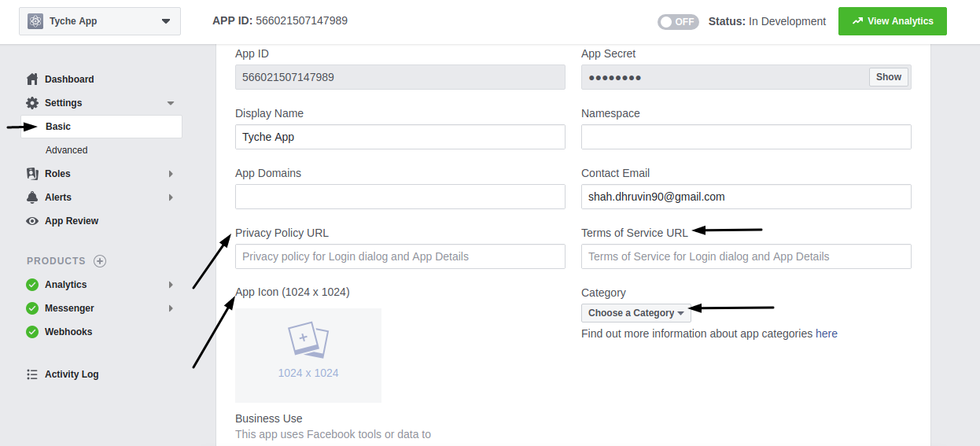Click the Contact Email field
The image size is (980, 446).
pyautogui.click(x=746, y=197)
